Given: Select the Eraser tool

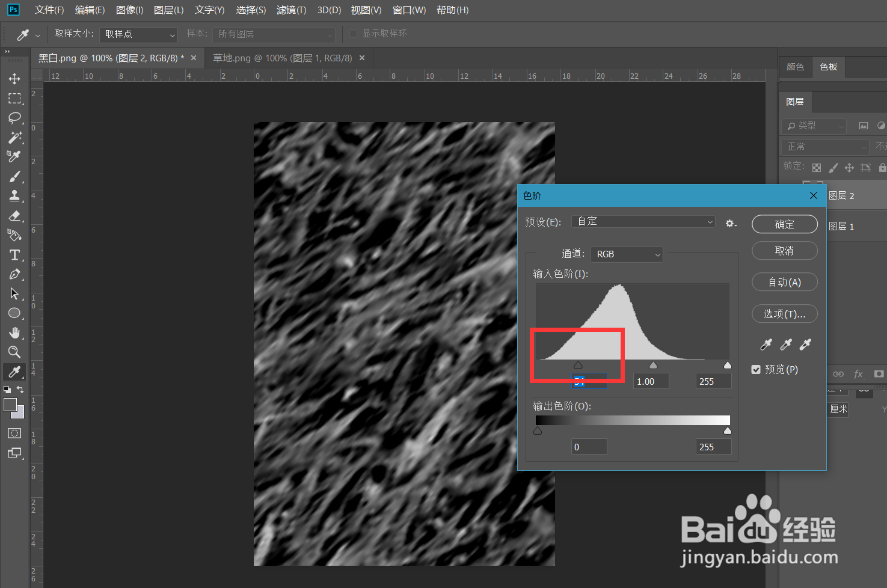Looking at the screenshot, I should (14, 216).
